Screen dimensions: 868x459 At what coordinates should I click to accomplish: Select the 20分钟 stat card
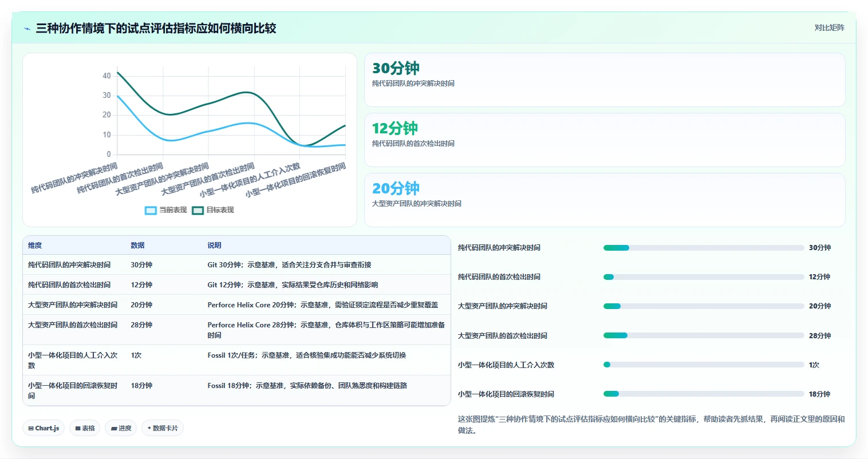click(x=605, y=200)
